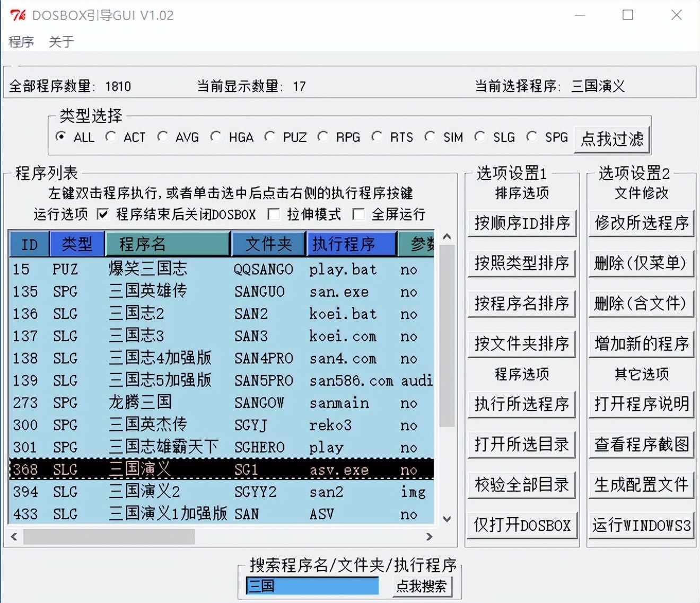Select the 三国志3 row
This screenshot has width=700, height=603.
coord(222,336)
